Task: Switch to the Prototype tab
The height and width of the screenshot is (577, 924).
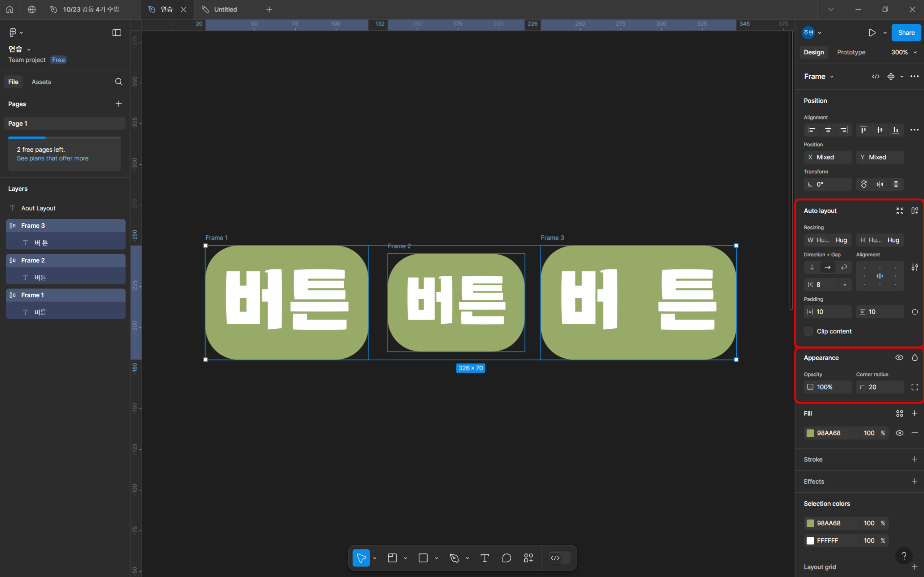Action: (x=851, y=52)
